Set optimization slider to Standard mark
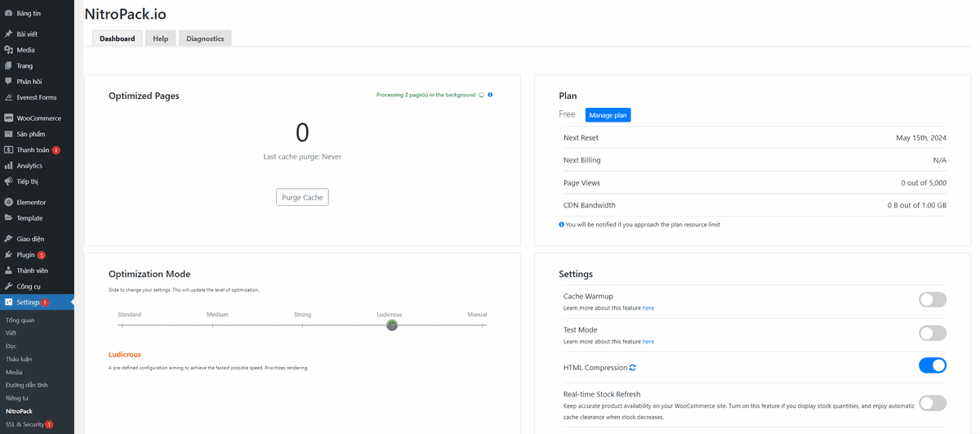980x434 pixels. click(122, 325)
